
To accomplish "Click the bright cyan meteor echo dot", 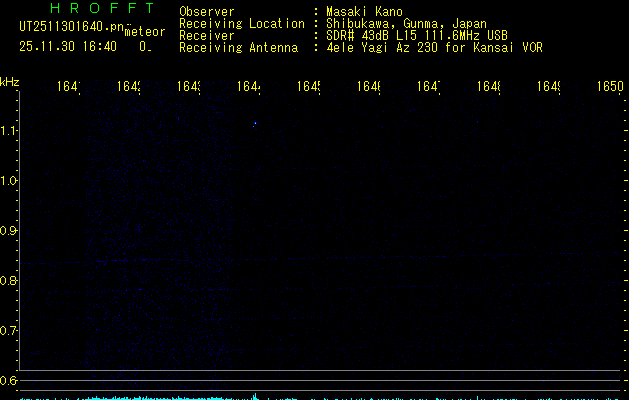I will coord(255,124).
